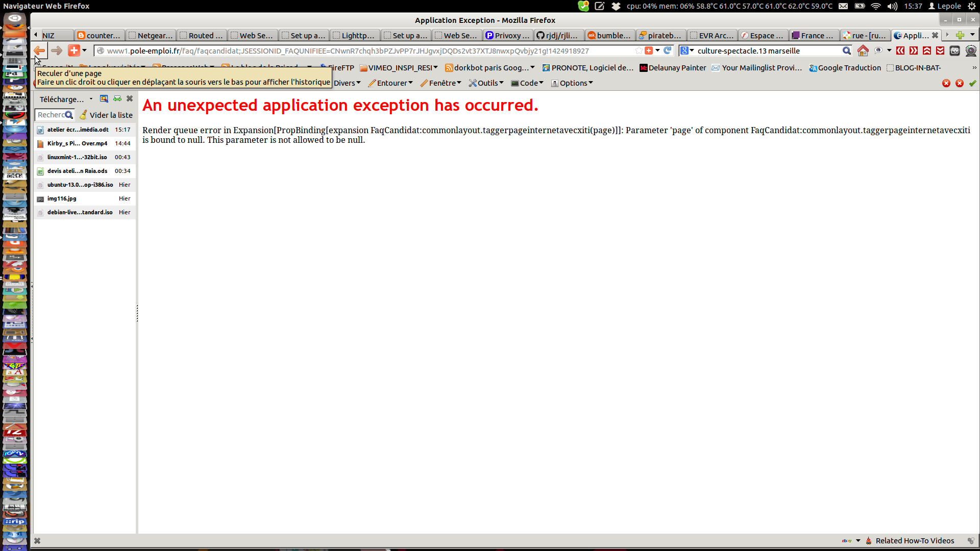Click the green checkmark validation icon
This screenshot has height=551, width=980.
click(x=972, y=83)
